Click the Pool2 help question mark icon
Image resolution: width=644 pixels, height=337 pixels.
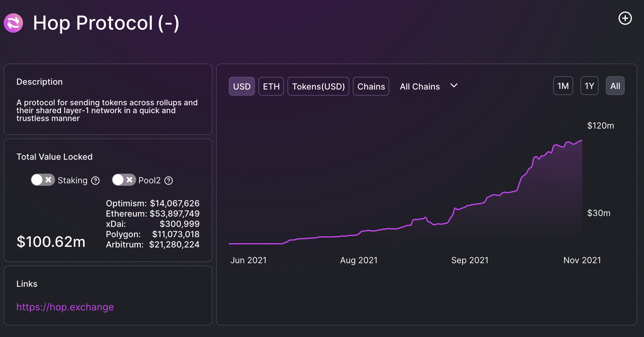tap(169, 181)
